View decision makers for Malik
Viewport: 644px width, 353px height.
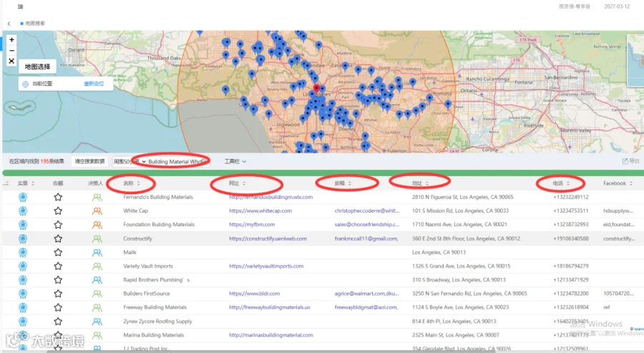tap(97, 252)
